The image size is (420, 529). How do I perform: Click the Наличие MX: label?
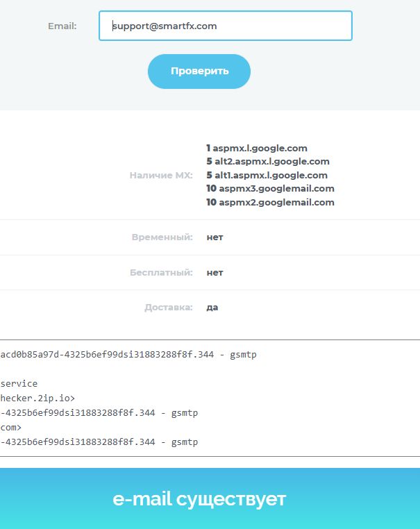(161, 175)
